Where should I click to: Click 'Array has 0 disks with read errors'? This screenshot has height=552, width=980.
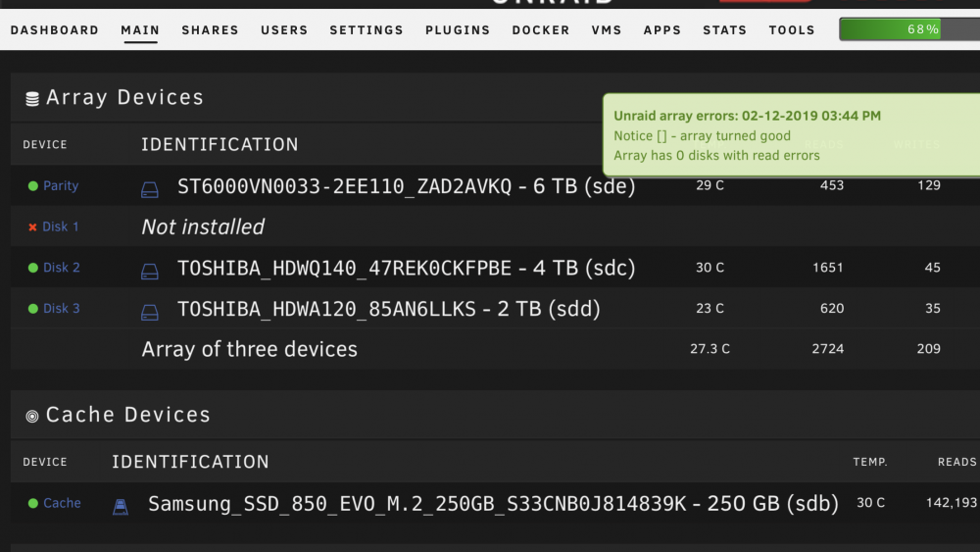(x=716, y=156)
